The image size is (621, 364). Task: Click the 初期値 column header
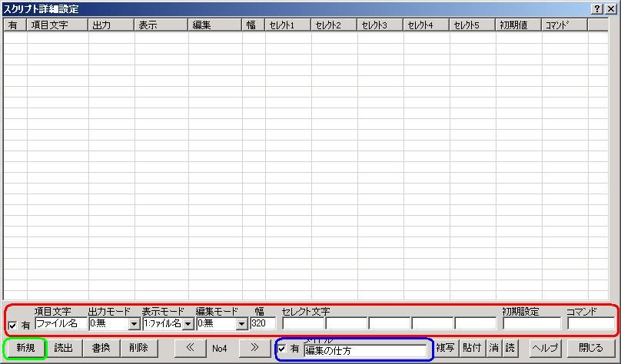(518, 25)
